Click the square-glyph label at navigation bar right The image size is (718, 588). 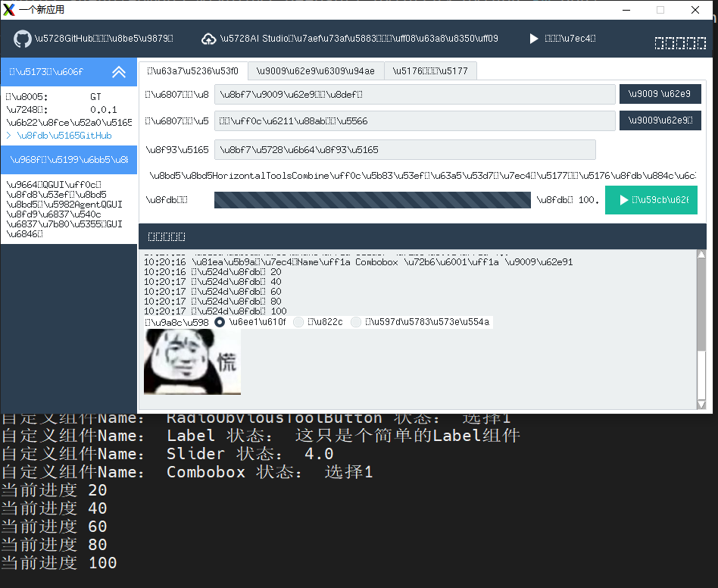coord(680,43)
